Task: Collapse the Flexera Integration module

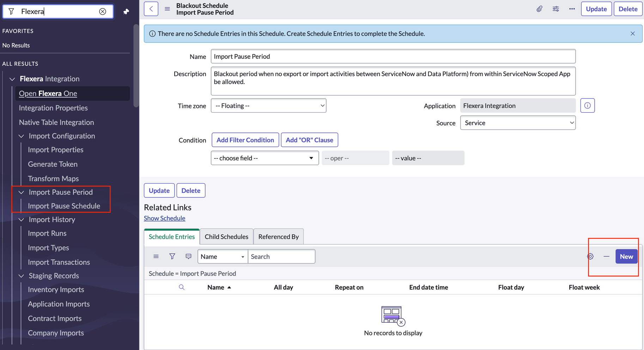Action: click(12, 79)
